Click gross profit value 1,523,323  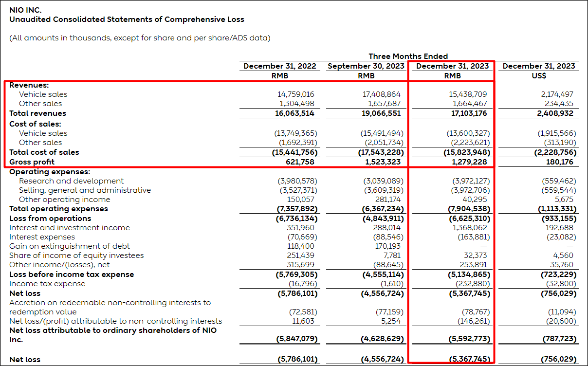click(x=384, y=162)
